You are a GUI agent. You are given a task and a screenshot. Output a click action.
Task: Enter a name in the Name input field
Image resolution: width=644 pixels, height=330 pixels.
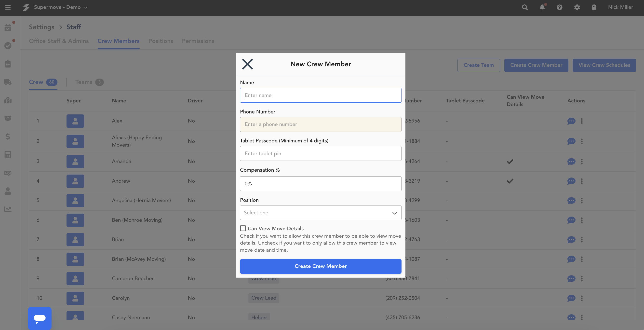pos(321,95)
